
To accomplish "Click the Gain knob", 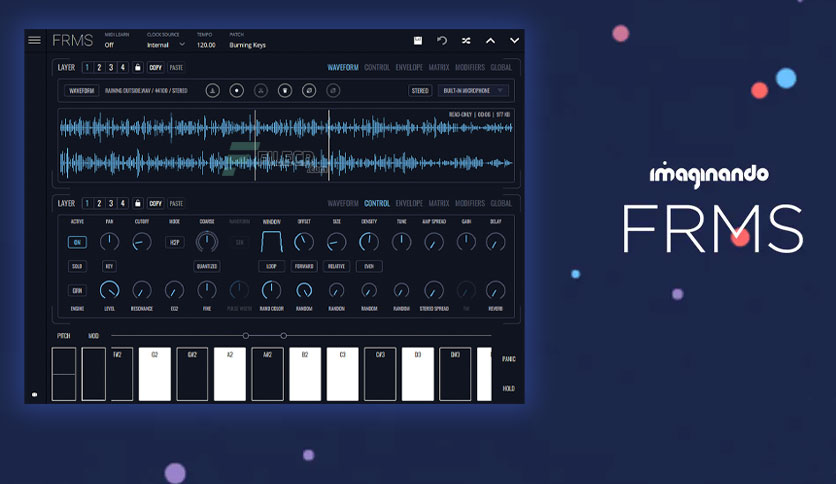I will (x=466, y=242).
